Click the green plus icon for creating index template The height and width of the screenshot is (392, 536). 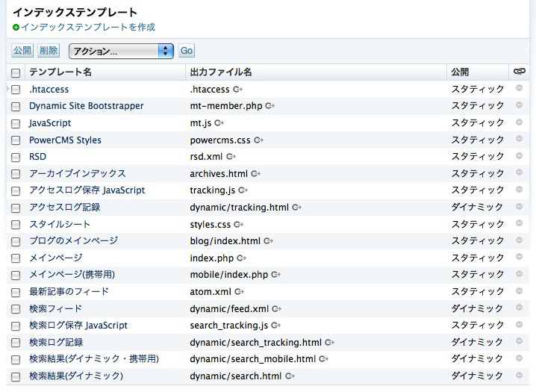point(16,28)
